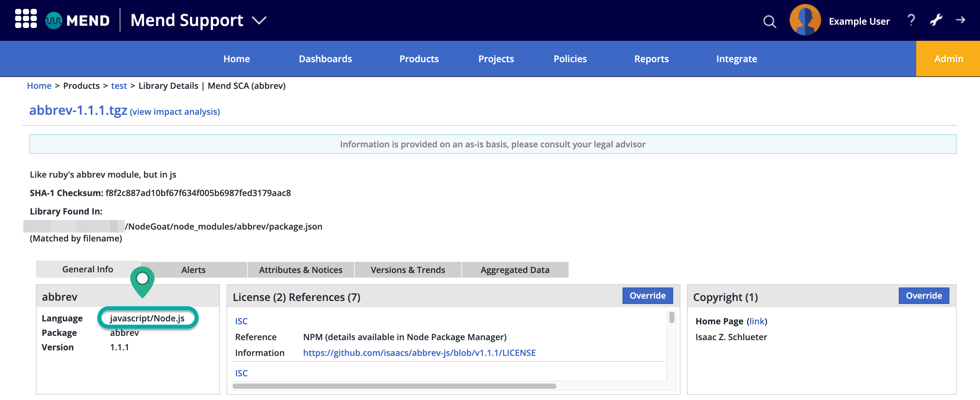Image resolution: width=980 pixels, height=400 pixels.
Task: Switch to the Versions & Trends tab
Action: [x=407, y=270]
